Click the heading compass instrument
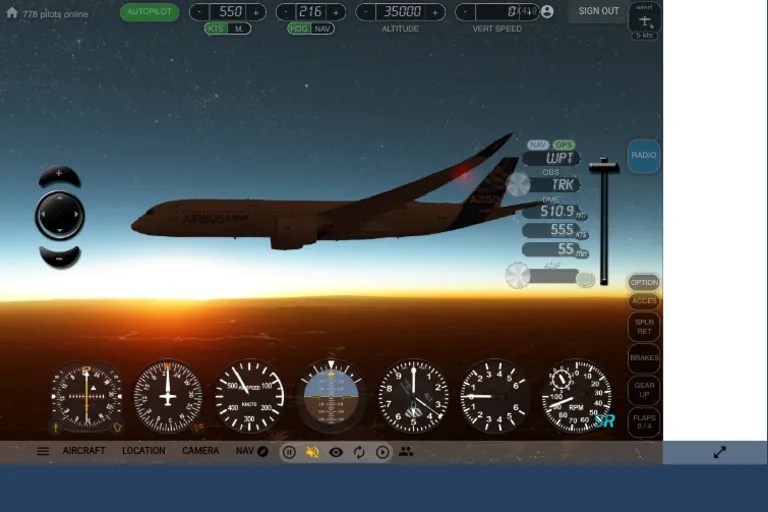This screenshot has width=768, height=512. point(168,397)
